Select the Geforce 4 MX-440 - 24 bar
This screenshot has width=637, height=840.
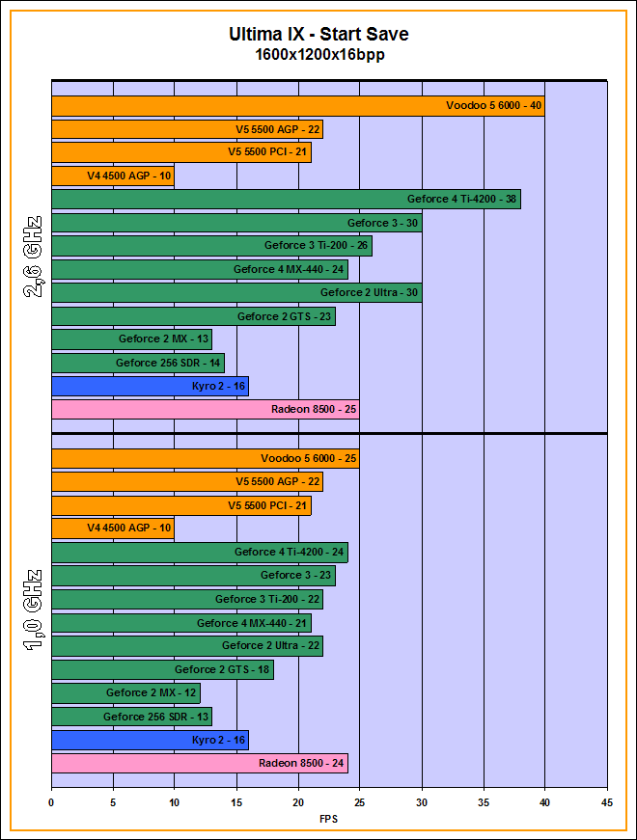[x=199, y=270]
